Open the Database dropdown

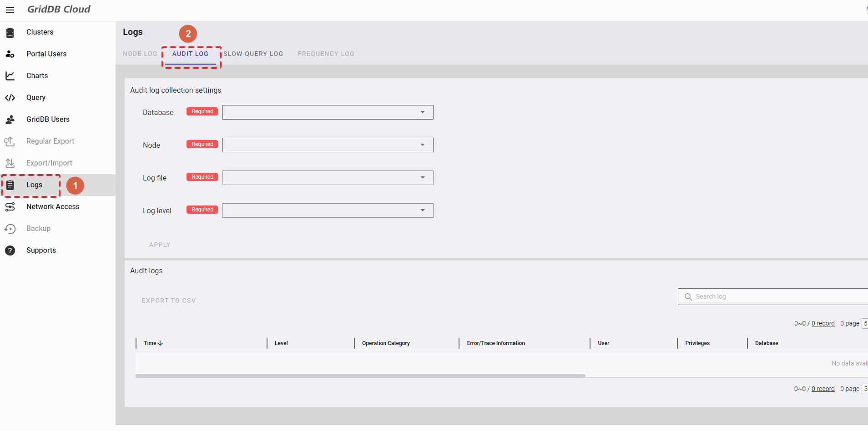[x=328, y=112]
